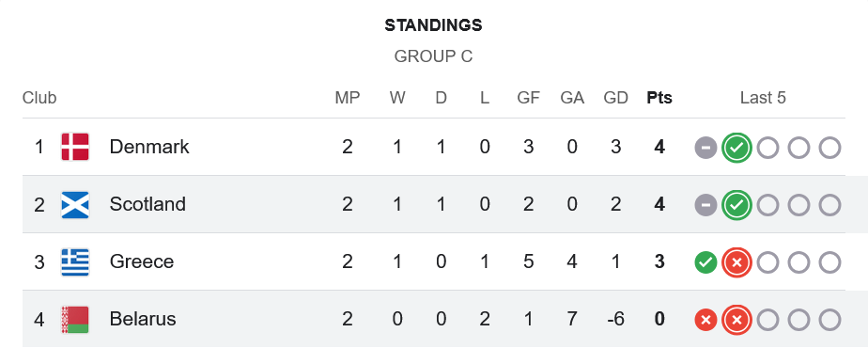The image size is (868, 364).
Task: Select Greece's red loss icon
Action: (x=736, y=262)
